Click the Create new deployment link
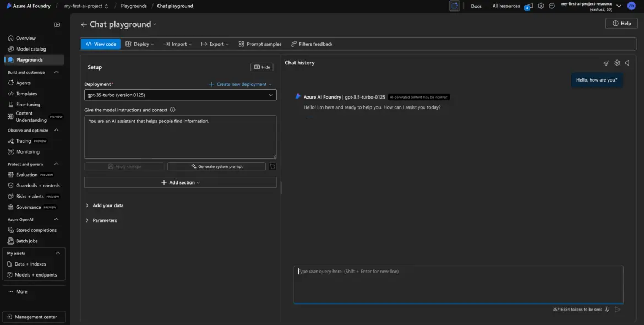The image size is (644, 325). point(241,84)
